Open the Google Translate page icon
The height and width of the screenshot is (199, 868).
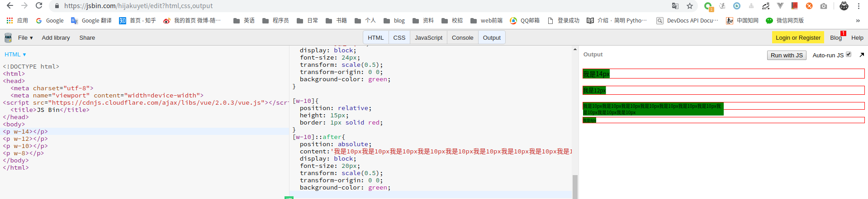(x=675, y=6)
